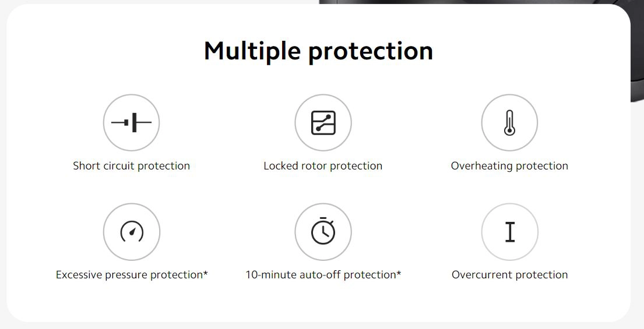Click the "Short circuit protection" label
644x329 pixels.
(132, 166)
